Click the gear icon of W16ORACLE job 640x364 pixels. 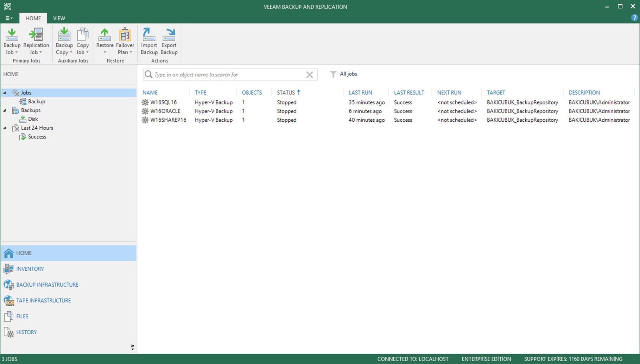tap(145, 111)
